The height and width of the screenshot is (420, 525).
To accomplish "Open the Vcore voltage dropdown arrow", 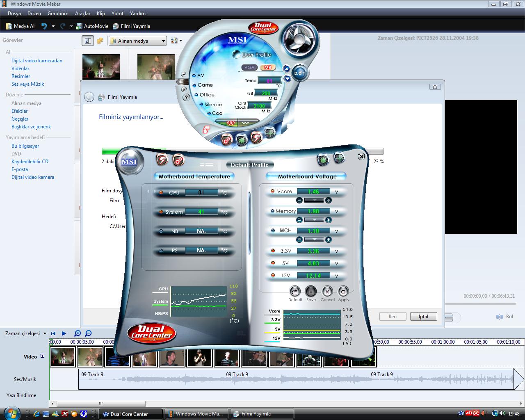I will [314, 200].
